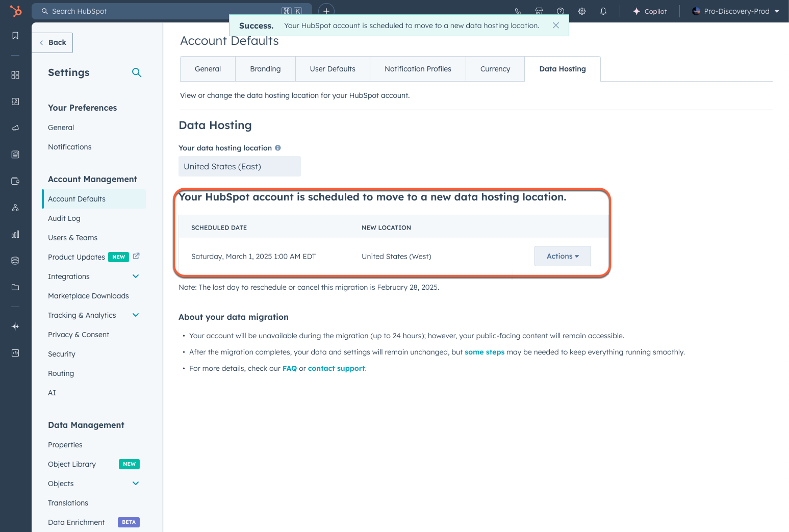This screenshot has width=789, height=532.
Task: Switch to the User Defaults tab
Action: pyautogui.click(x=333, y=69)
